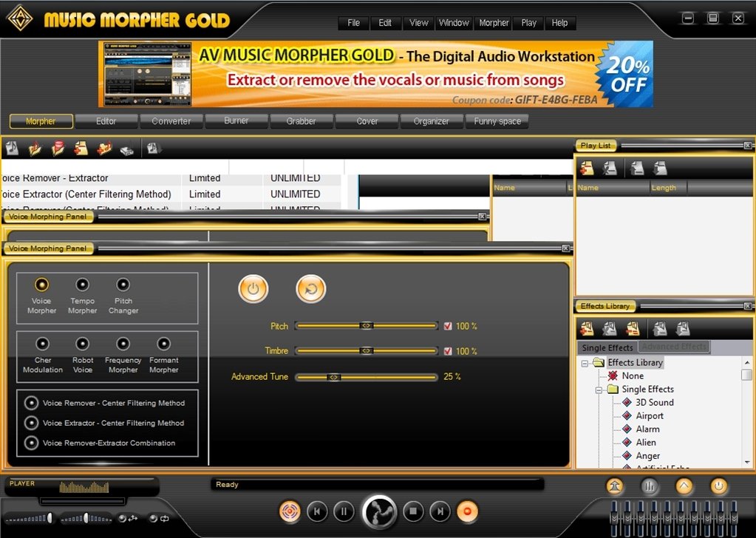Screen dimensions: 756x538
Task: Click the large center play button
Action: tap(379, 512)
